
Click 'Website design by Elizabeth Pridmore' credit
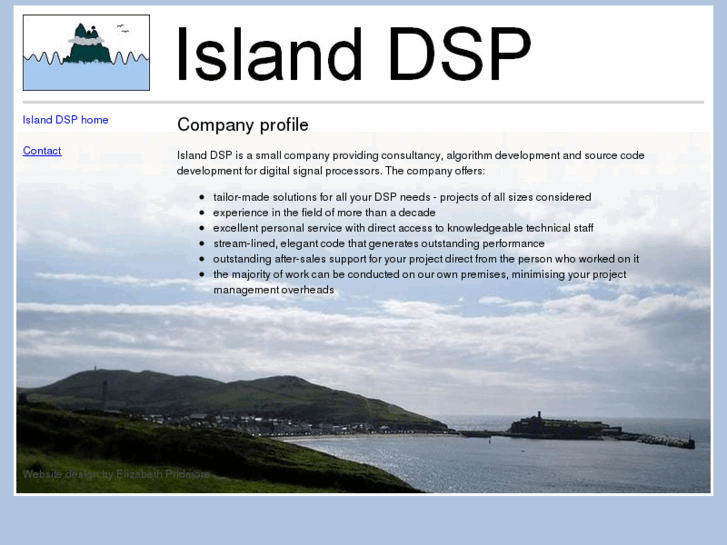click(116, 474)
